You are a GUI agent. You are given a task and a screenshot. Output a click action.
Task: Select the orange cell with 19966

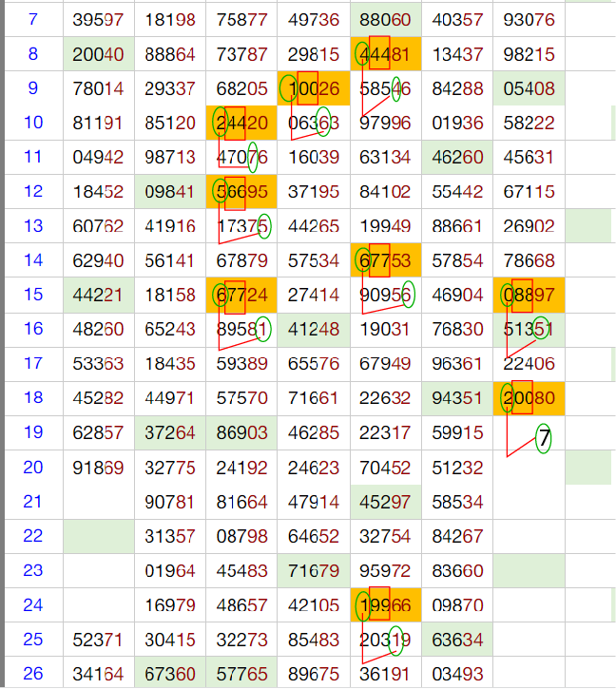pyautogui.click(x=386, y=604)
